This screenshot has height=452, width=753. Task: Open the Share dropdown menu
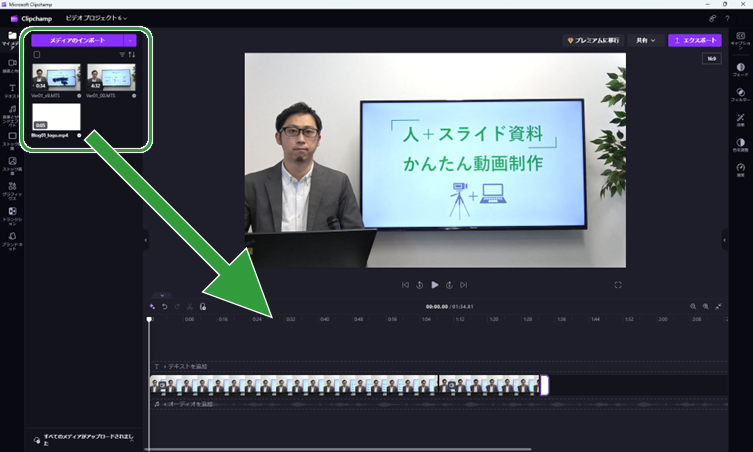[645, 40]
